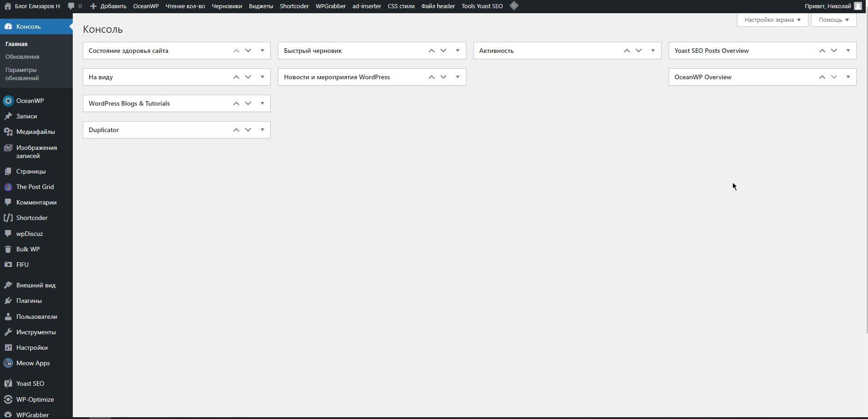Screen dimensions: 868x419
Task: Click the Инструменты wrench icon
Action: click(8, 332)
